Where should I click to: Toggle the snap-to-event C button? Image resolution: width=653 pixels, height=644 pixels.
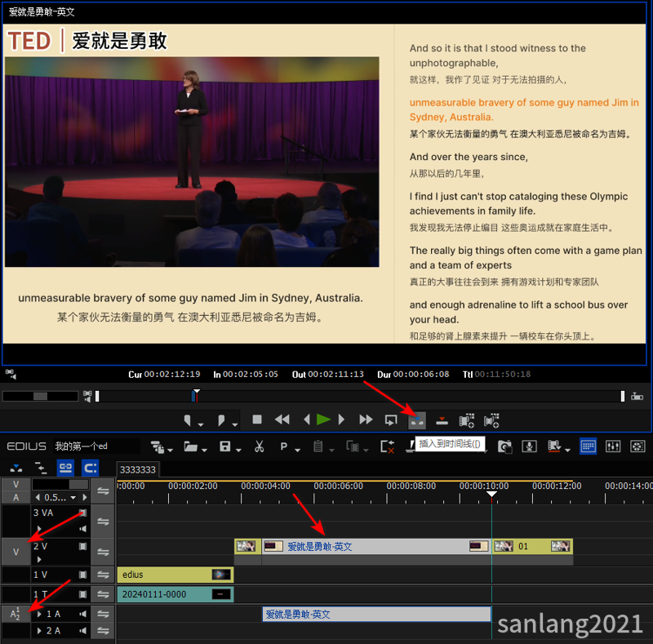click(91, 469)
